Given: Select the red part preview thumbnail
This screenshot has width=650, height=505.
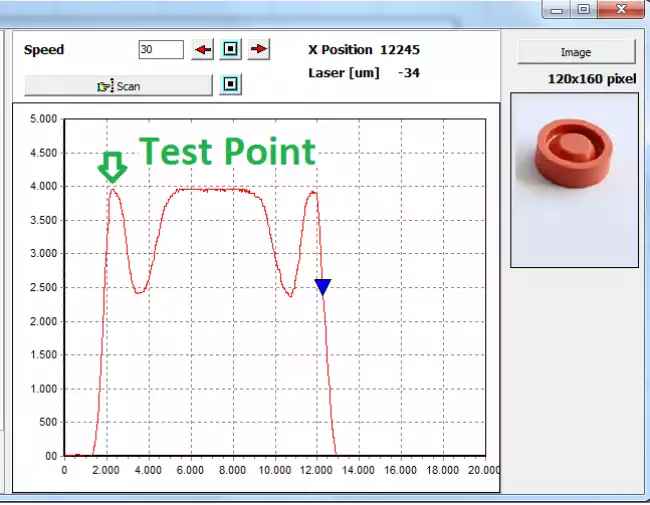Looking at the screenshot, I should (x=574, y=180).
